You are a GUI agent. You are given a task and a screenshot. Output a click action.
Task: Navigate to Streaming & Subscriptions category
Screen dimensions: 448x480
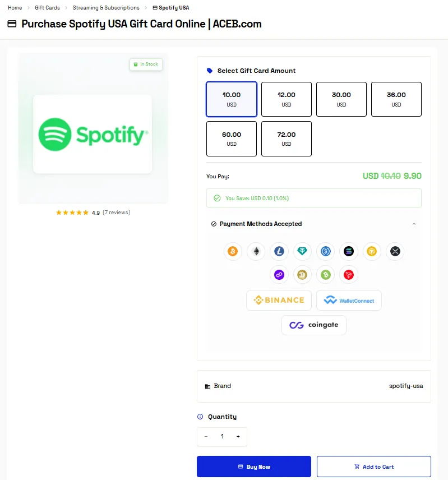105,7
